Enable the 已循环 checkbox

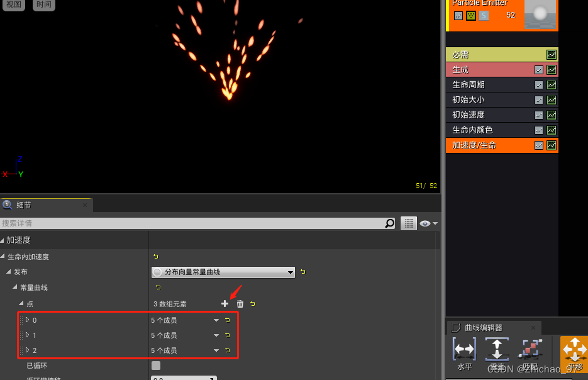(155, 366)
